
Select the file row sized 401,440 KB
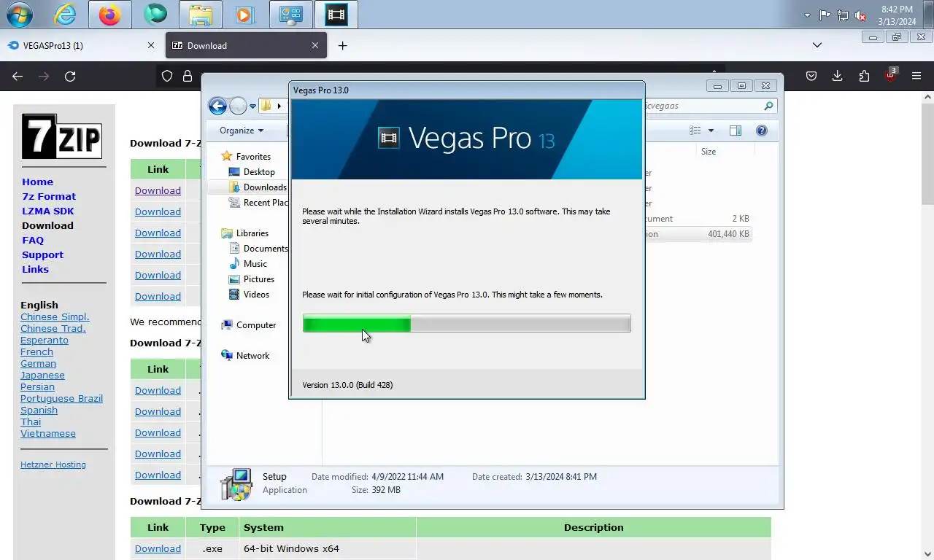click(698, 234)
